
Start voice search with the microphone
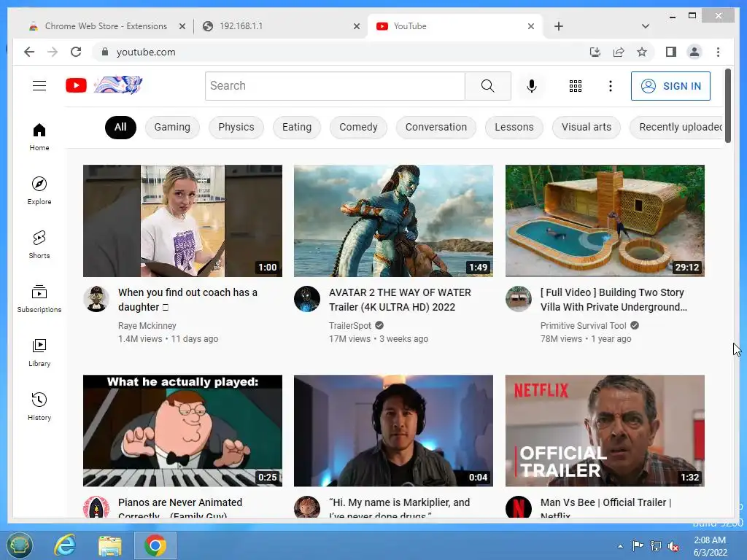pos(532,86)
